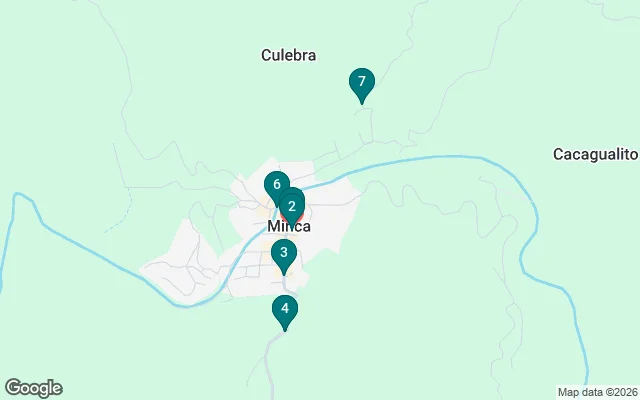Click the Minca town label
The image size is (640, 400).
[289, 226]
